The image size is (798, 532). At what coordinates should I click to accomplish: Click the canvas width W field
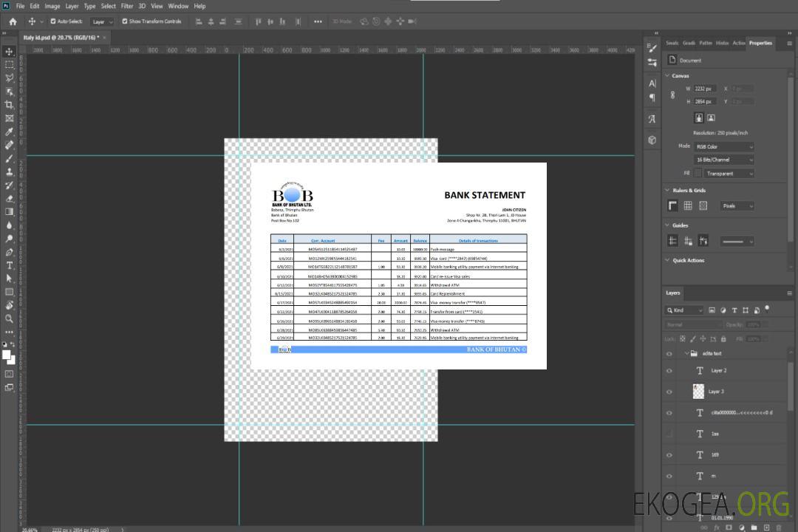(x=705, y=89)
